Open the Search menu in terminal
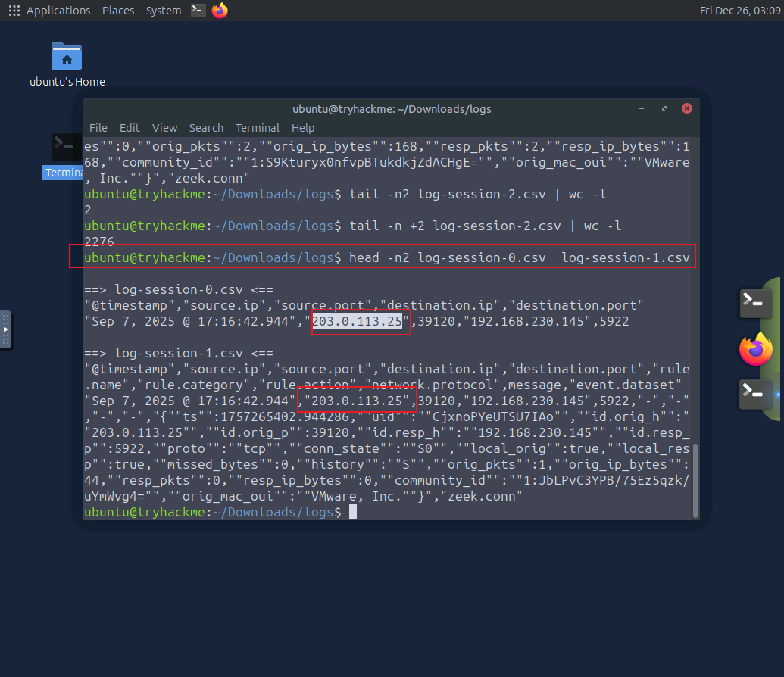The height and width of the screenshot is (677, 784). [206, 128]
